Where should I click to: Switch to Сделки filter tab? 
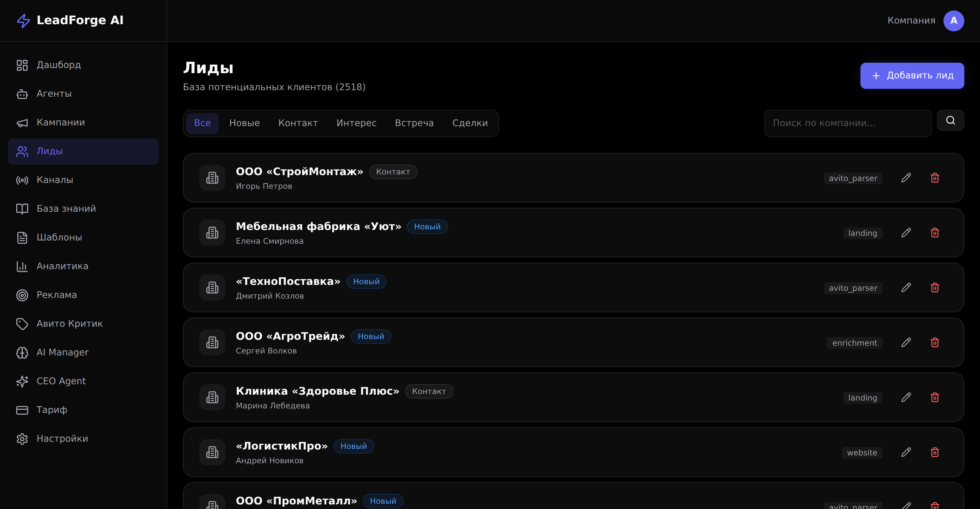470,123
